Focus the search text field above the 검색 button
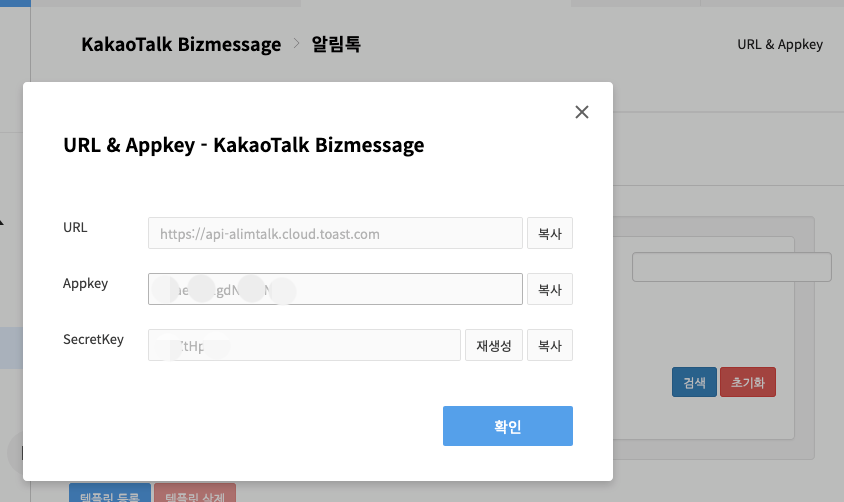 (x=732, y=267)
